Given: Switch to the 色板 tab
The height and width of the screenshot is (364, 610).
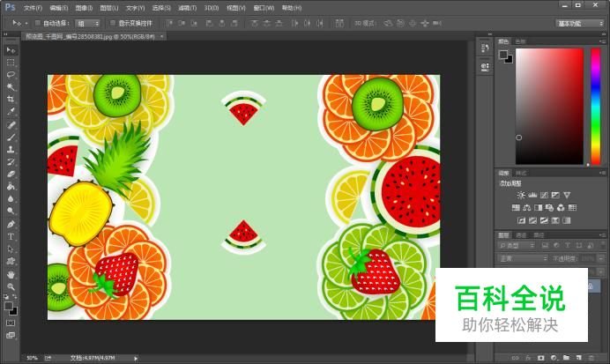Looking at the screenshot, I should (x=520, y=41).
